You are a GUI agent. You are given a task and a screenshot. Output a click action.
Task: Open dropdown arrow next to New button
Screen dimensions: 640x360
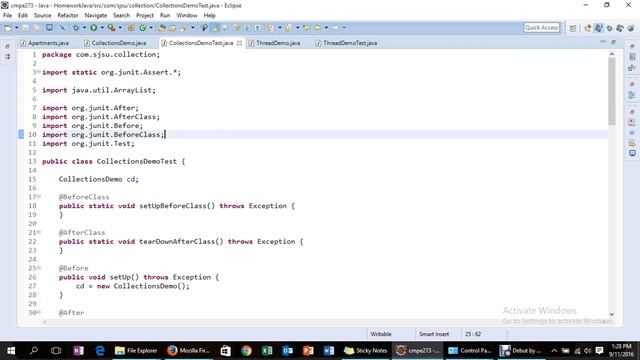coord(16,28)
